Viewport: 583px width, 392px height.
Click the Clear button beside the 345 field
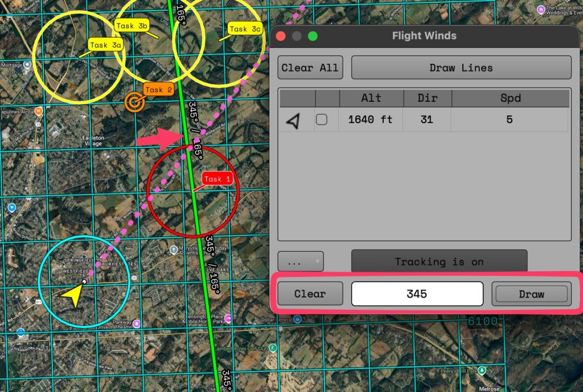point(310,294)
